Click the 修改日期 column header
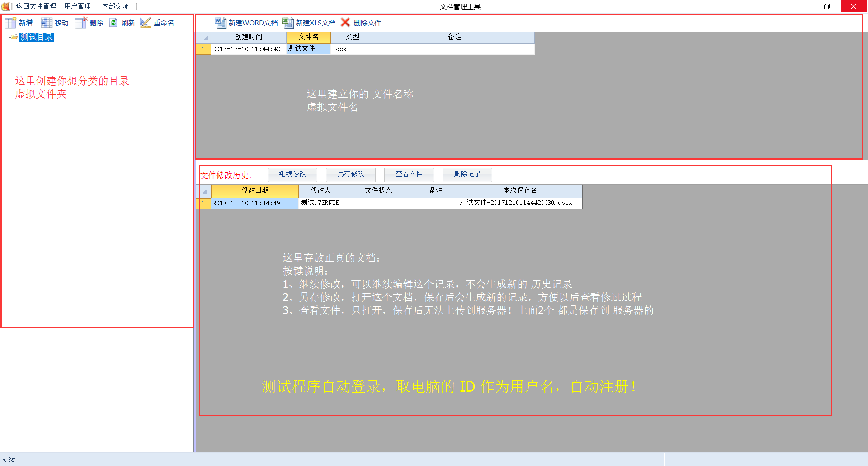 tap(255, 190)
